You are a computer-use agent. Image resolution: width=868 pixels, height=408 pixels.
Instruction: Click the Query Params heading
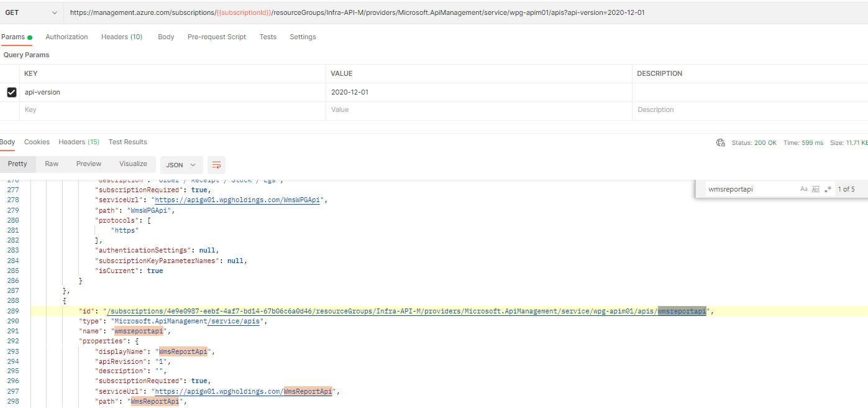click(x=27, y=55)
